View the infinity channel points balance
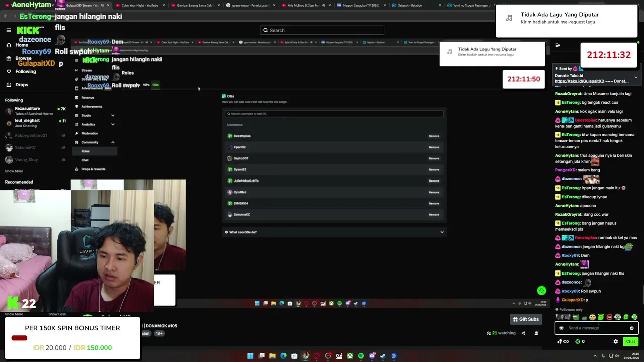Image resolution: width=644 pixels, height=362 pixels. click(563, 341)
